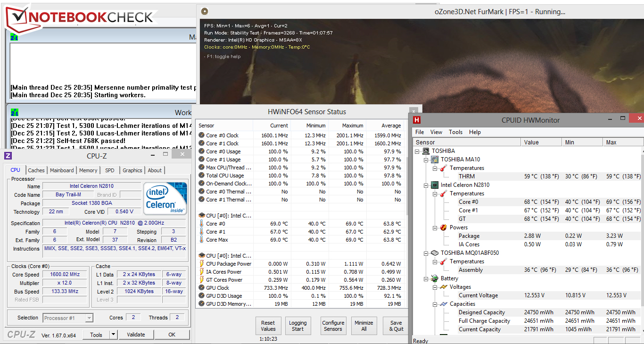
Task: Switch to the SPD tab in CPU-Z
Action: tap(109, 170)
